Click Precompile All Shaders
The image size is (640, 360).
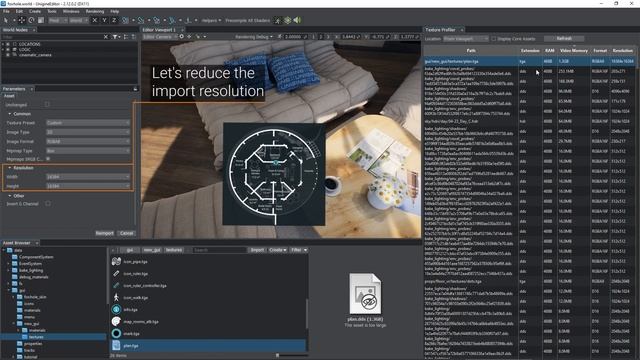[248, 20]
